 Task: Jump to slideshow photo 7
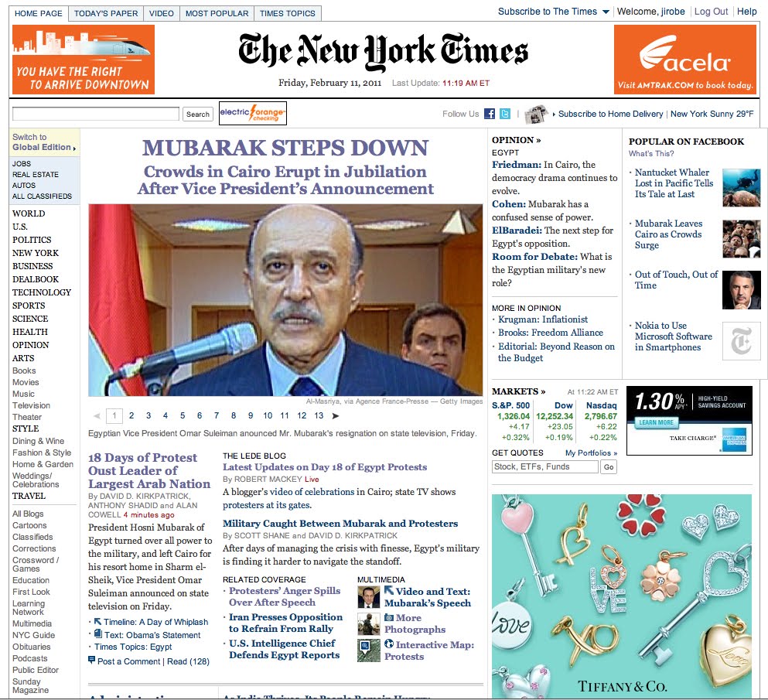217,415
